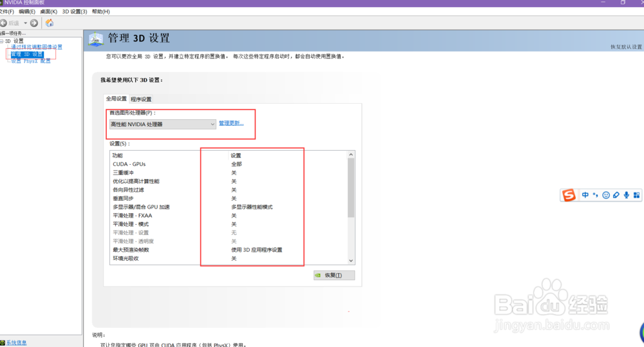Click the Back arrow toolbar icon

pos(3,23)
